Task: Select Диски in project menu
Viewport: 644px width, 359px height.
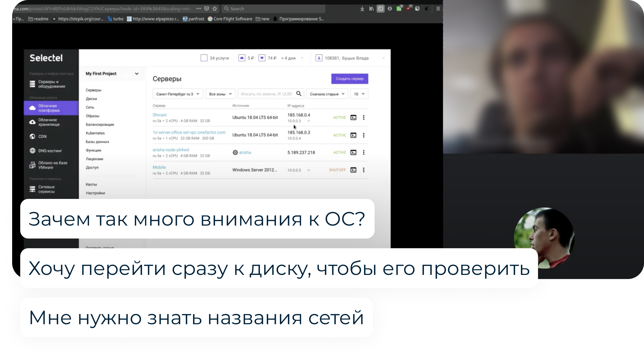Action: point(91,99)
